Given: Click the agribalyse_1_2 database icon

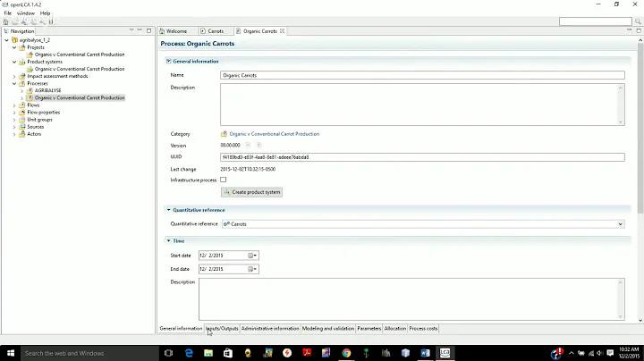Looking at the screenshot, I should [15, 40].
